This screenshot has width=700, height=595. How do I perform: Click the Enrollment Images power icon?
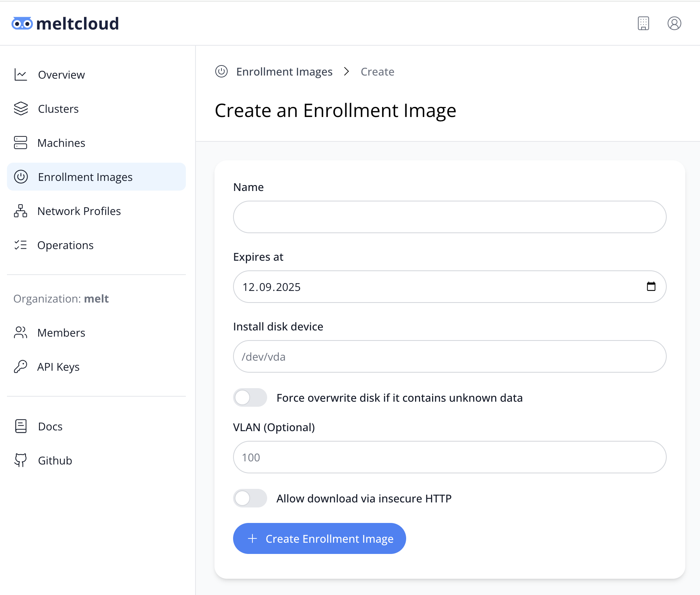21,177
